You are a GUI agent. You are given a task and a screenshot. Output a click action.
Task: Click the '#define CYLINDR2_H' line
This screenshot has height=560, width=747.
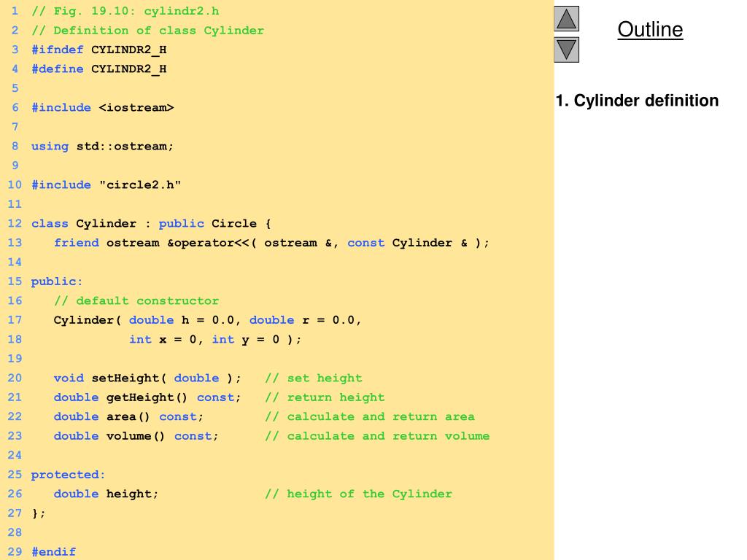pos(99,69)
